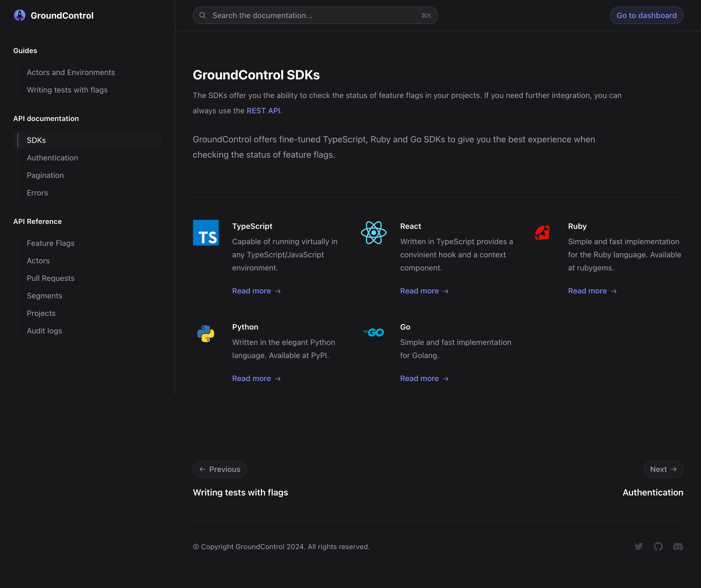Click the TypeScript card title
The height and width of the screenshot is (588, 701).
coord(252,226)
